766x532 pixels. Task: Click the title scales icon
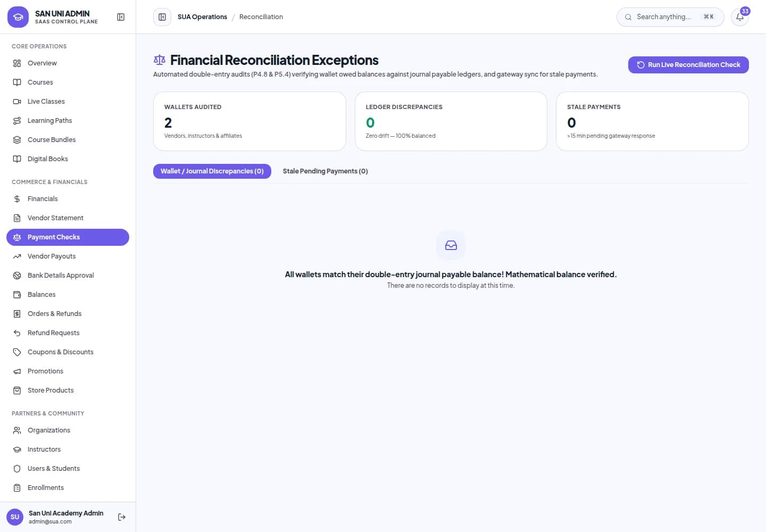click(x=160, y=60)
